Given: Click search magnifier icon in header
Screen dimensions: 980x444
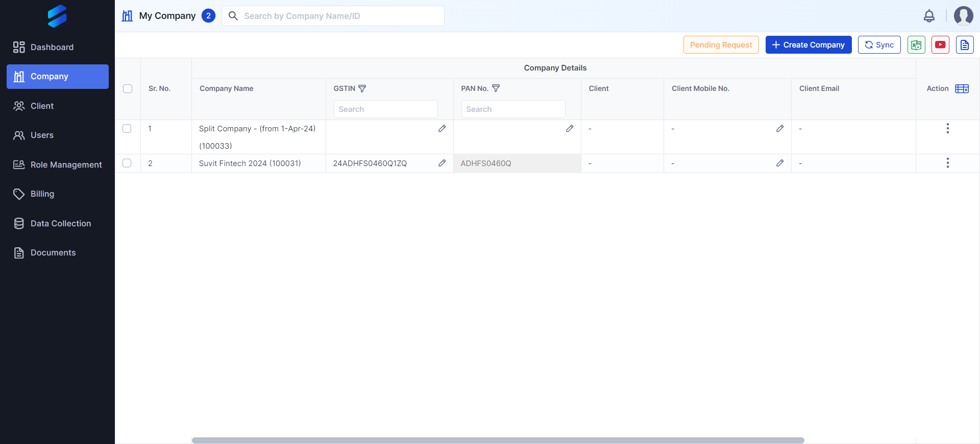Looking at the screenshot, I should tap(233, 16).
